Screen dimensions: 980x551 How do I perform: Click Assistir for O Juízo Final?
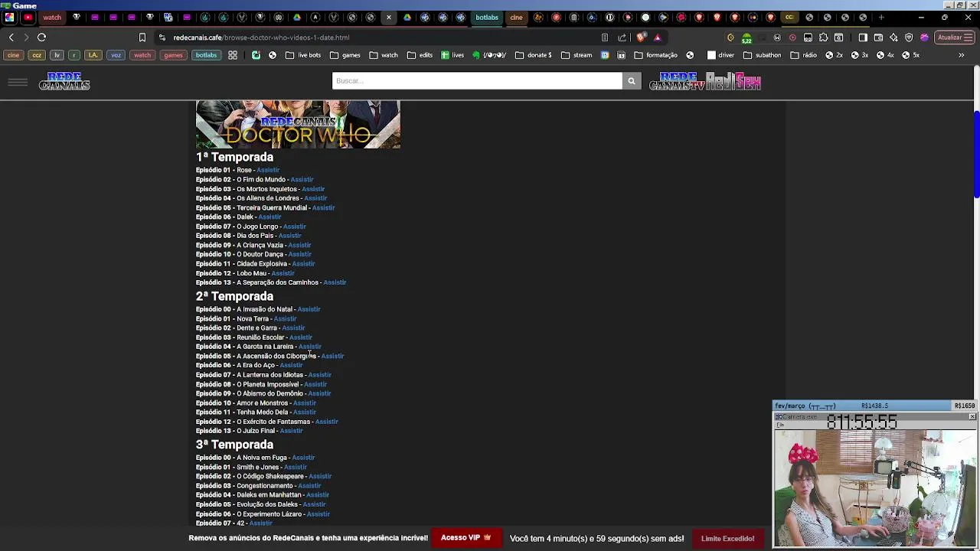point(291,431)
